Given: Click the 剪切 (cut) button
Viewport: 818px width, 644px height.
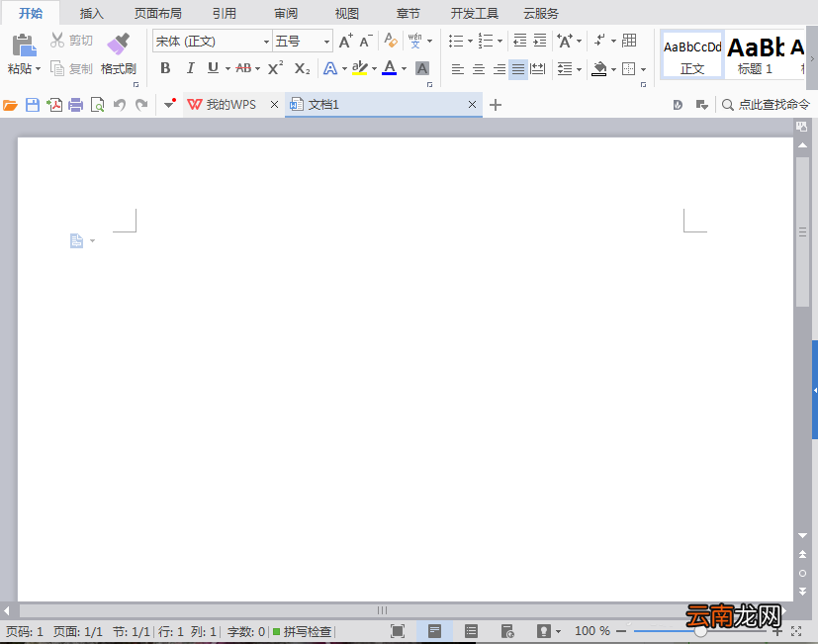Looking at the screenshot, I should coord(72,41).
